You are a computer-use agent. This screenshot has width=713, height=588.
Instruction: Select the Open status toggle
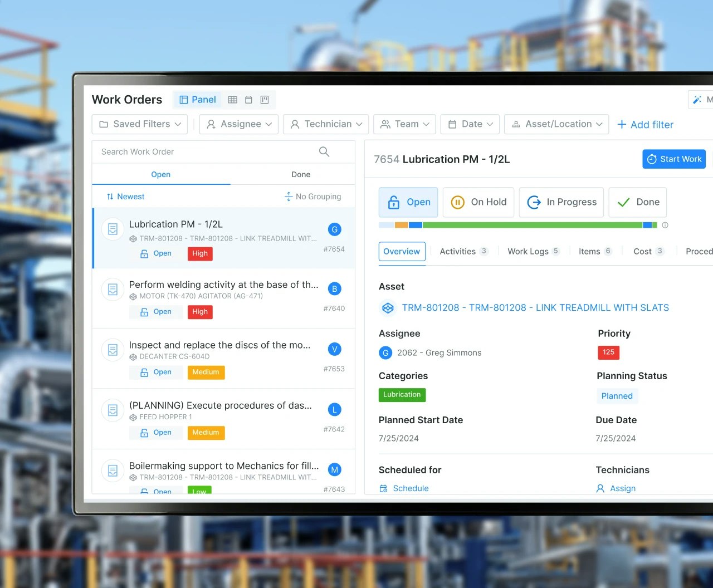pyautogui.click(x=408, y=202)
